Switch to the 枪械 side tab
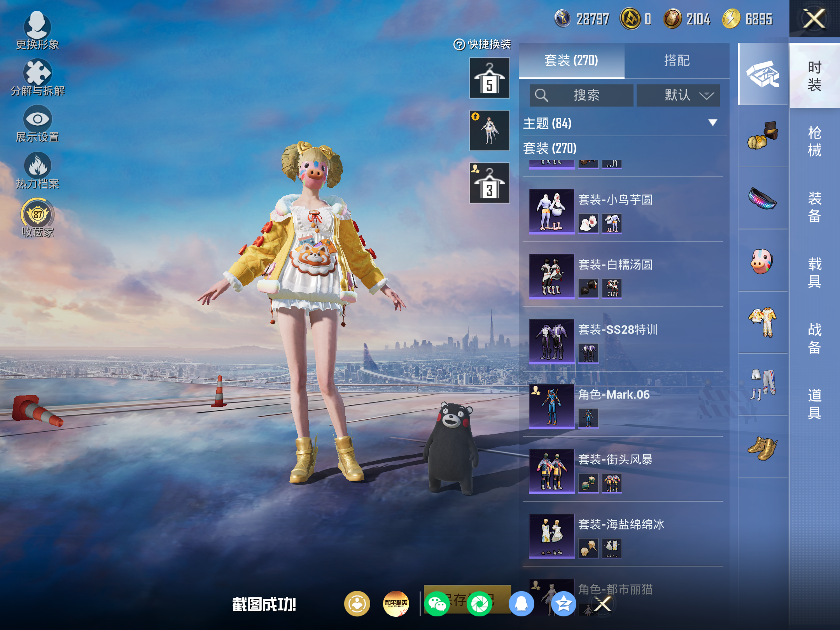This screenshot has width=840, height=630. pyautogui.click(x=814, y=141)
